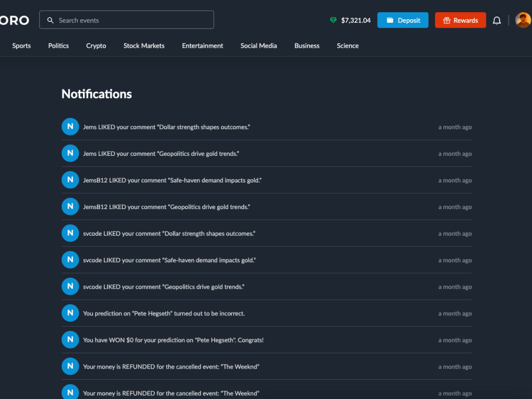This screenshot has width=532, height=399.
Task: Open svcode liked "Dollar strength shapes outcomes" notification
Action: pyautogui.click(x=267, y=234)
